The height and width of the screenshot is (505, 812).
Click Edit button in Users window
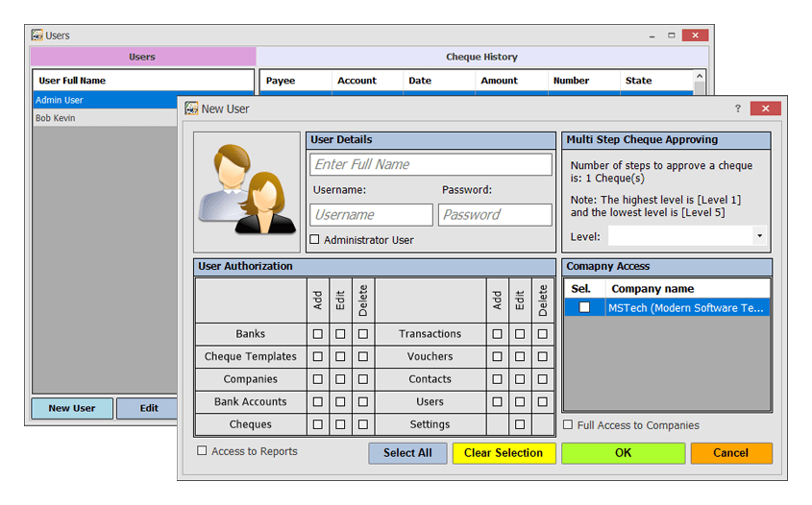pos(148,408)
